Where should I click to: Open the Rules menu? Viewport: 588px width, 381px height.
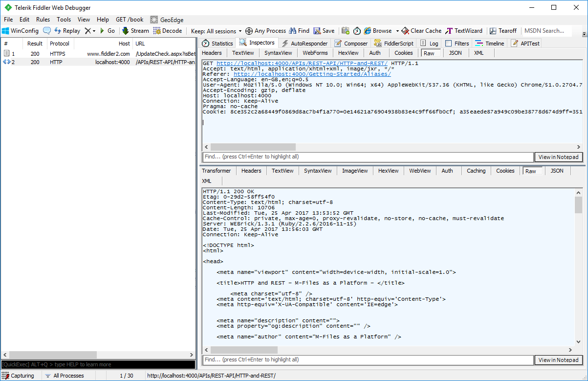click(x=43, y=20)
